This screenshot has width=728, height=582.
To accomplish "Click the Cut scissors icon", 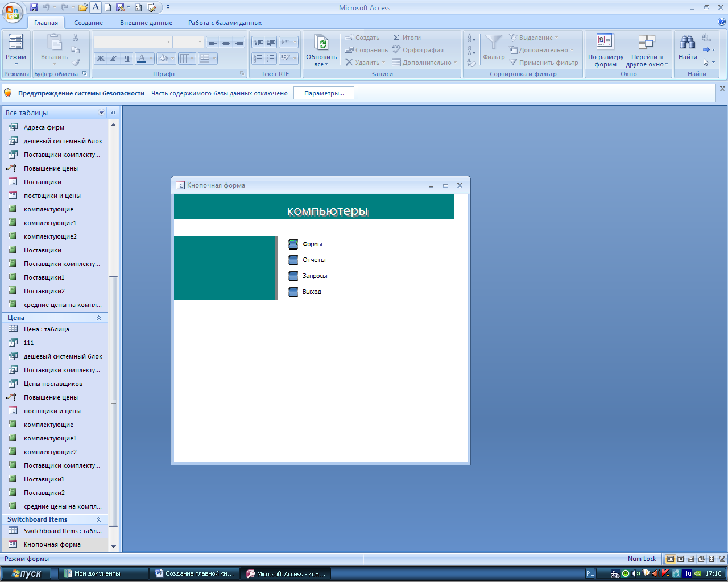I will pos(76,38).
